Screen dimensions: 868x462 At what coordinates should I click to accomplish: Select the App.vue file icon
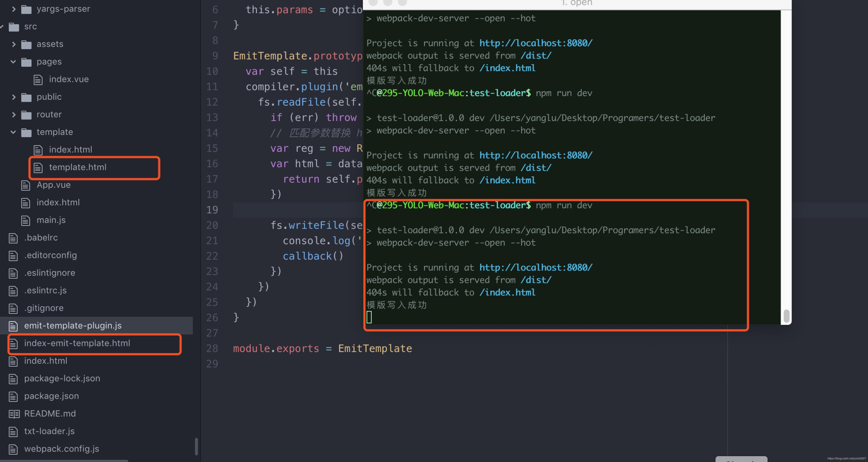pos(25,185)
